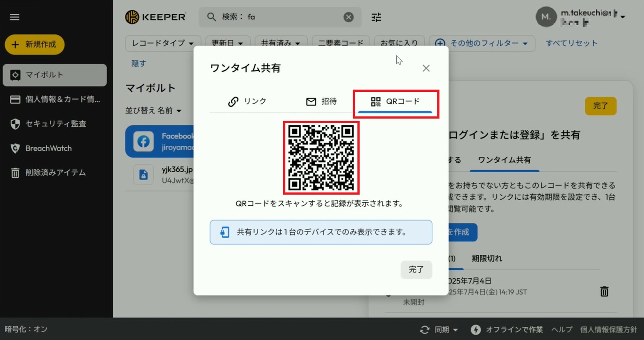Open the account menu dropdown arrow

623,17
